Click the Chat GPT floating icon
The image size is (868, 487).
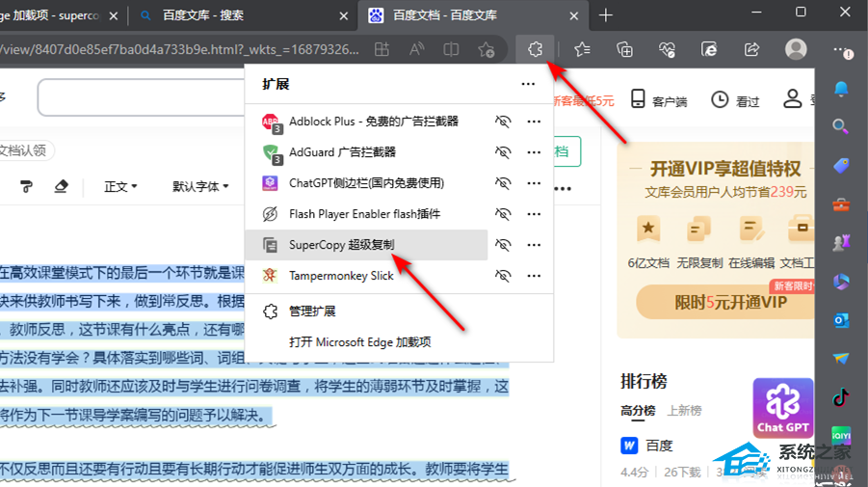tap(783, 408)
